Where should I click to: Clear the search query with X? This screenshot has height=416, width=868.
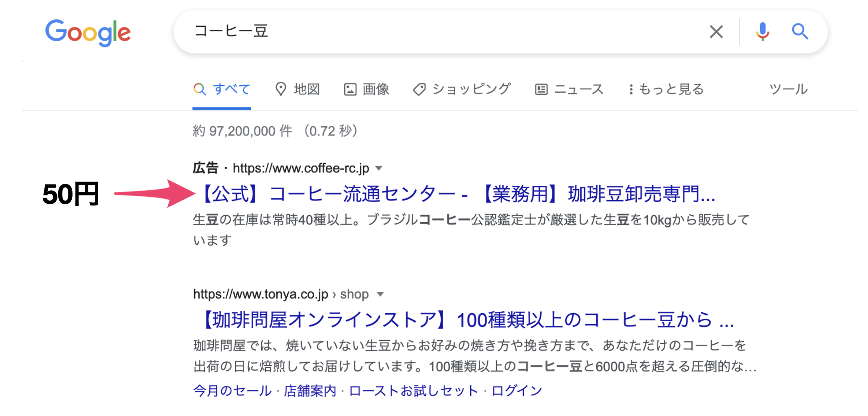(x=716, y=31)
